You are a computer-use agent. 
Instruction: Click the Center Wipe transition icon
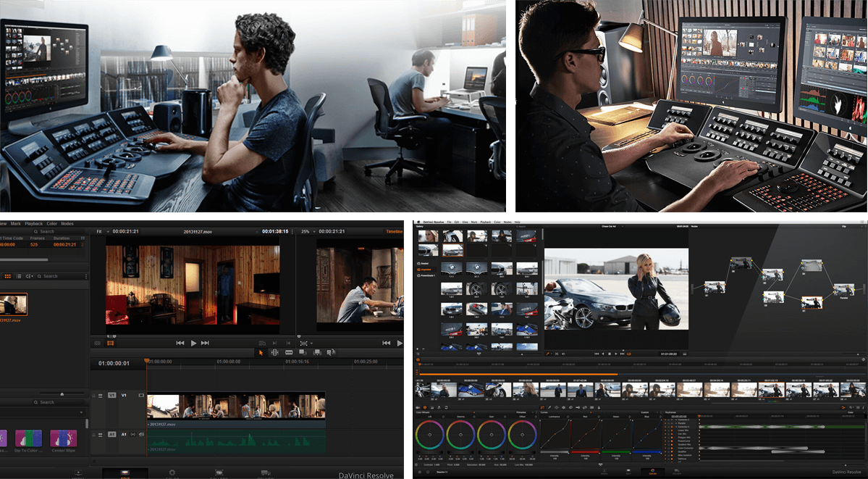(63, 438)
